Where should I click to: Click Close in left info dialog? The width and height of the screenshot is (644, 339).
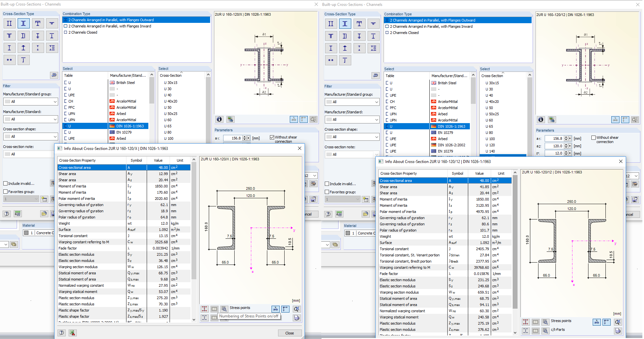tap(289, 333)
